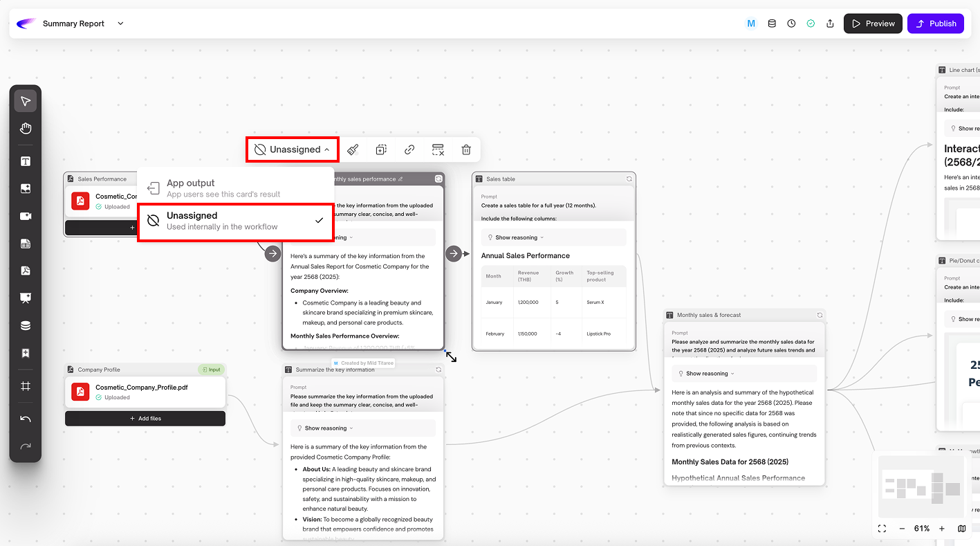
Task: Add a text card from sidebar
Action: [26, 161]
